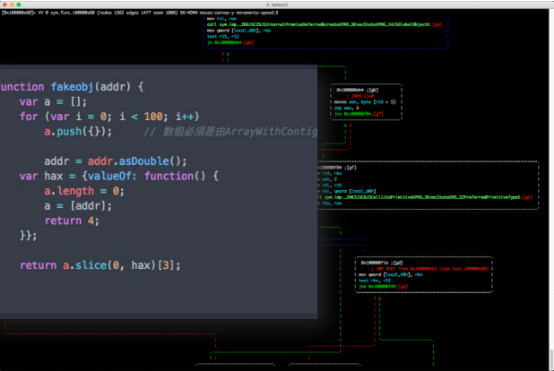Image resolution: width=554 pixels, height=371 pixels.
Task: Click the 'a = [addr];' line
Action: tap(78, 206)
